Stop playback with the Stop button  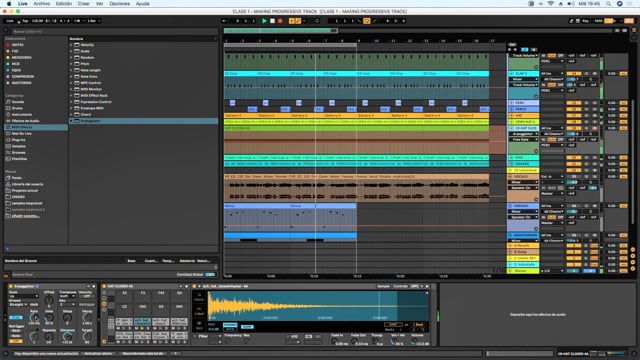[272, 21]
